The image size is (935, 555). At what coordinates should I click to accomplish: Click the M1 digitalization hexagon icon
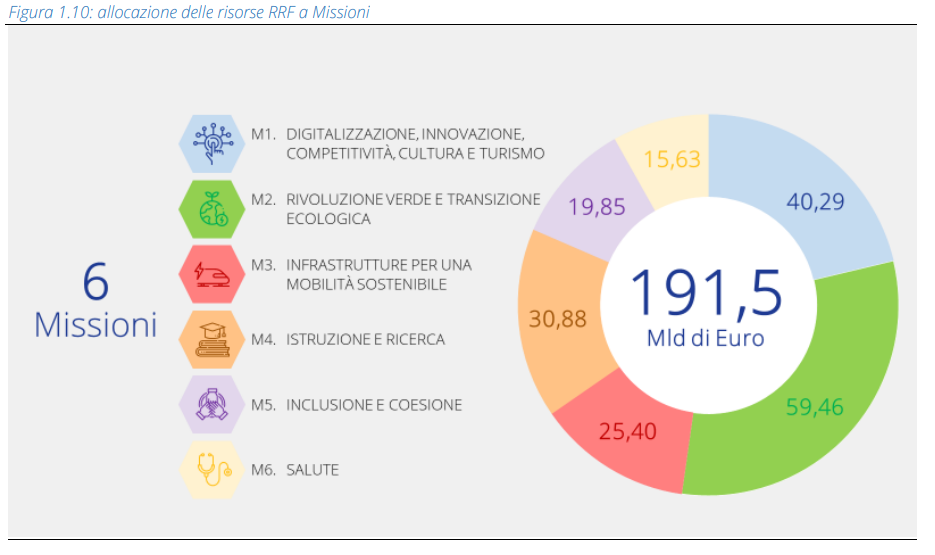(211, 143)
